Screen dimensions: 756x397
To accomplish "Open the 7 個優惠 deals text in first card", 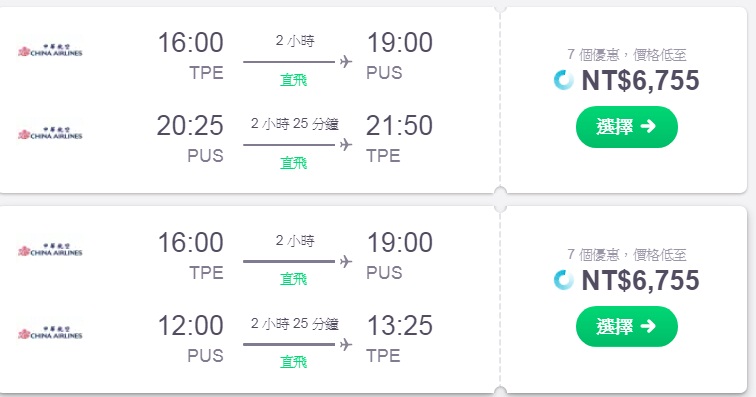I will [626, 55].
